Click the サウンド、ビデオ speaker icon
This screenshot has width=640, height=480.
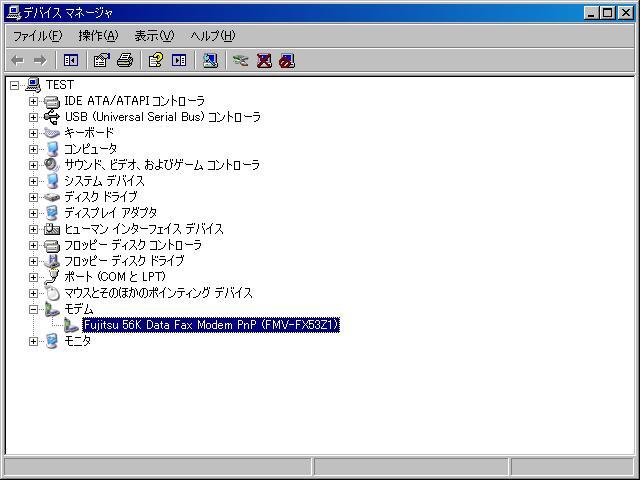52,165
